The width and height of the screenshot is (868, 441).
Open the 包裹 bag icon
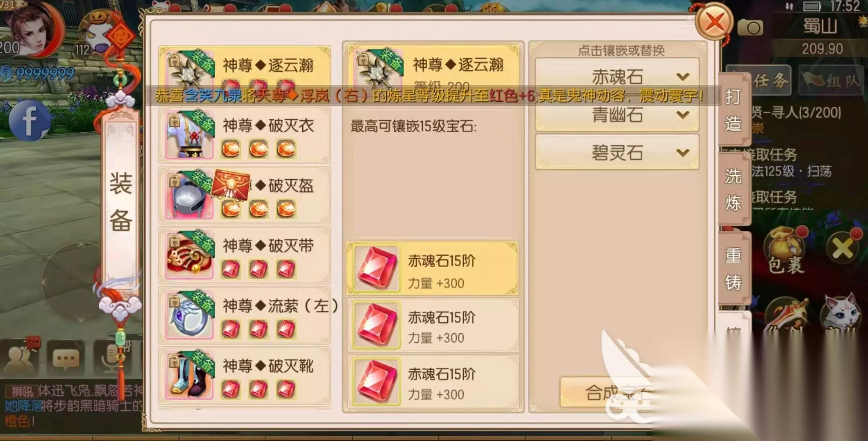tap(786, 251)
